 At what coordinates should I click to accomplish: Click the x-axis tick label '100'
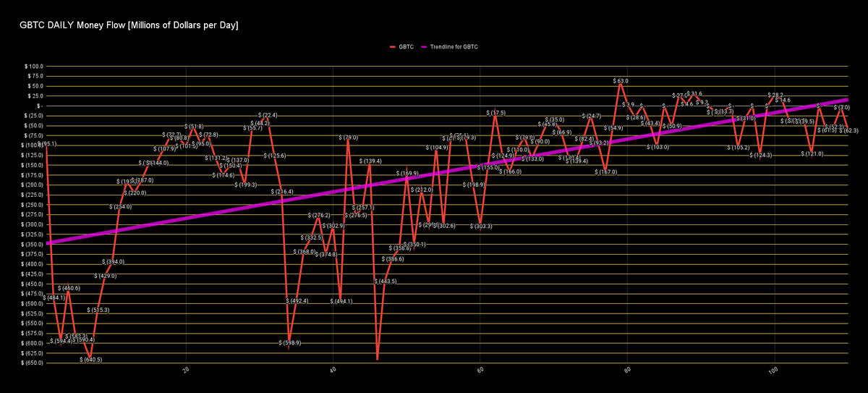(775, 371)
